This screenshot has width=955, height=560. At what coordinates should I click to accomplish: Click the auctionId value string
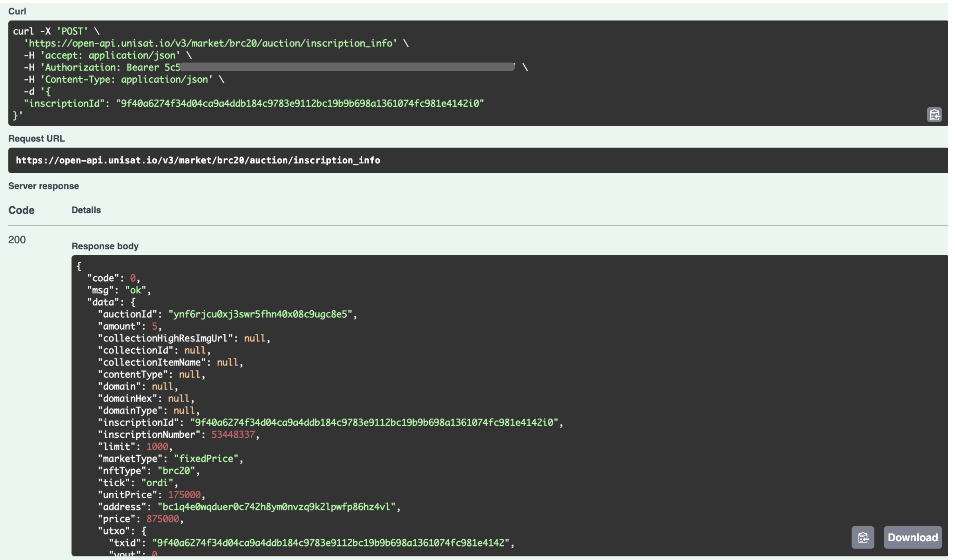(x=260, y=314)
